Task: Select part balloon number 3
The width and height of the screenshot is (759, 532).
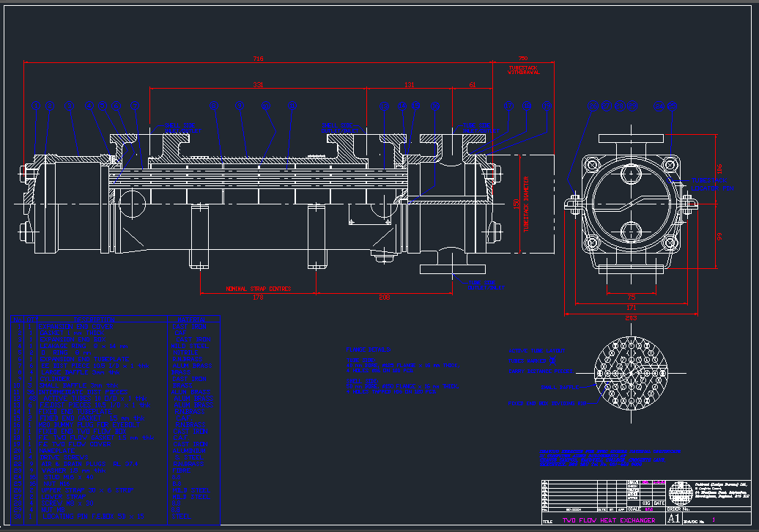Action: point(70,106)
